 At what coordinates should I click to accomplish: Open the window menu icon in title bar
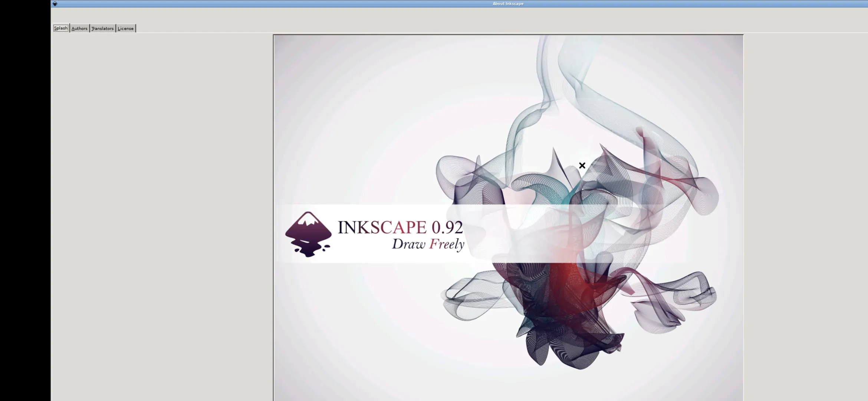pyautogui.click(x=55, y=4)
